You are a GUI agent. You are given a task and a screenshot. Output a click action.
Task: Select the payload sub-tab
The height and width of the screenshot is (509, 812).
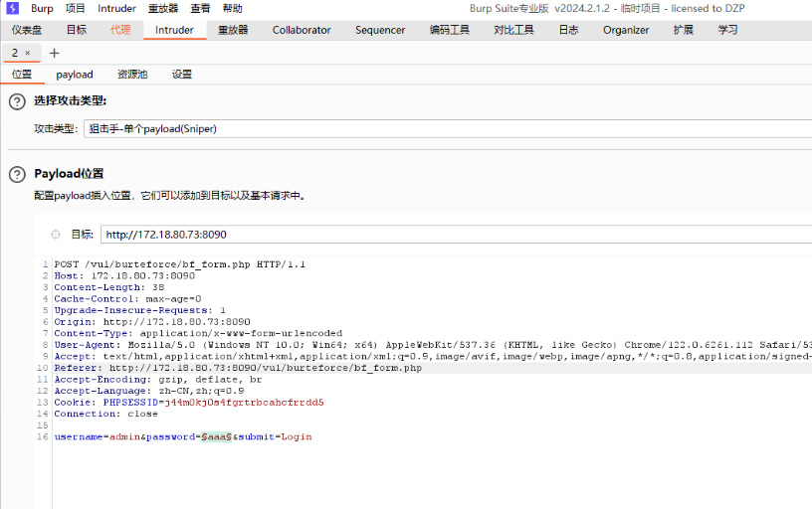tap(75, 74)
